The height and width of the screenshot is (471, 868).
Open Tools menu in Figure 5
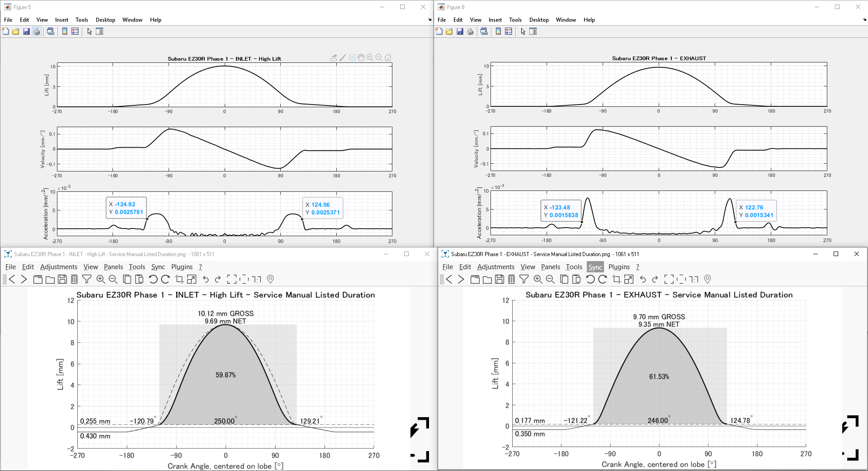tap(82, 20)
